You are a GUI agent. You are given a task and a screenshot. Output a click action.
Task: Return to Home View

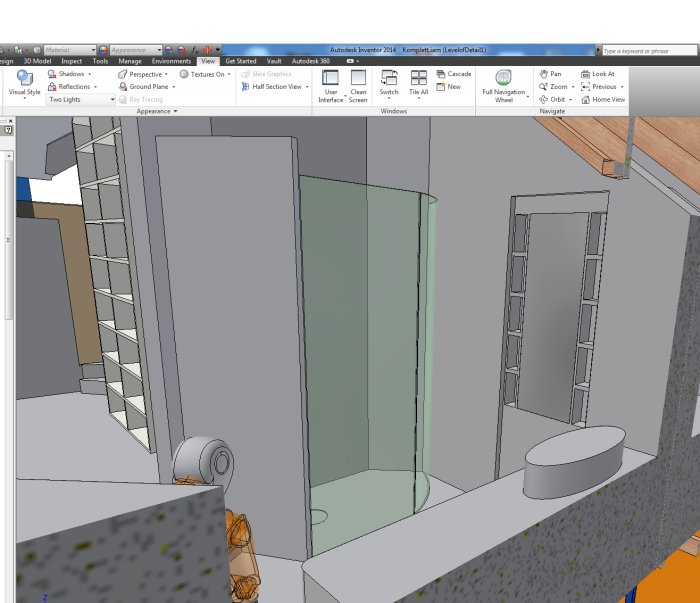603,99
